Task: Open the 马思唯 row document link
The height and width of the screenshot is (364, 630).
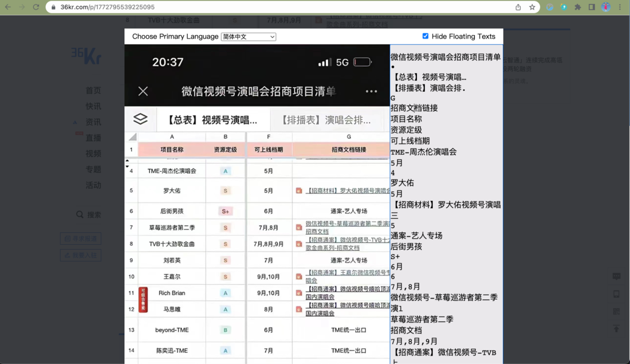Action: click(348, 309)
